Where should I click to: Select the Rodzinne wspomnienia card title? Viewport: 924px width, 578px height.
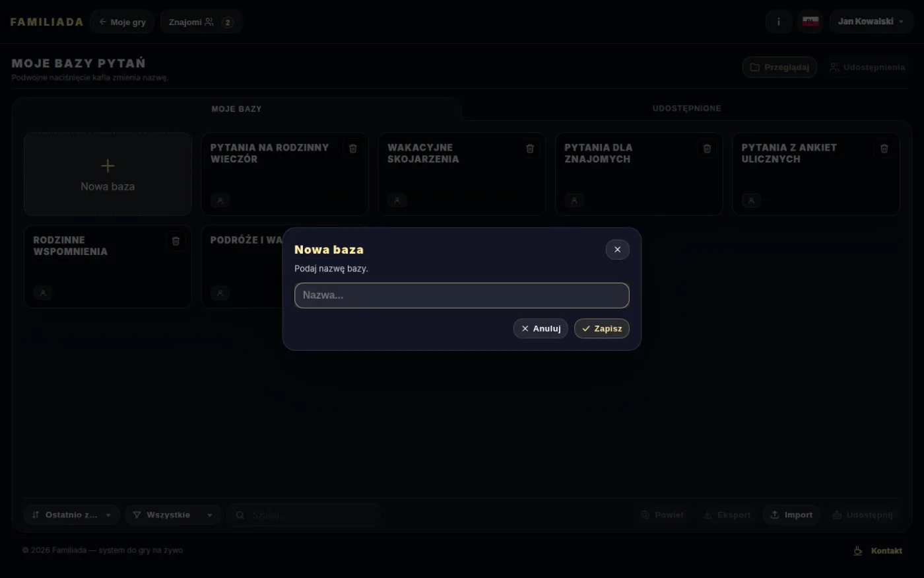71,246
